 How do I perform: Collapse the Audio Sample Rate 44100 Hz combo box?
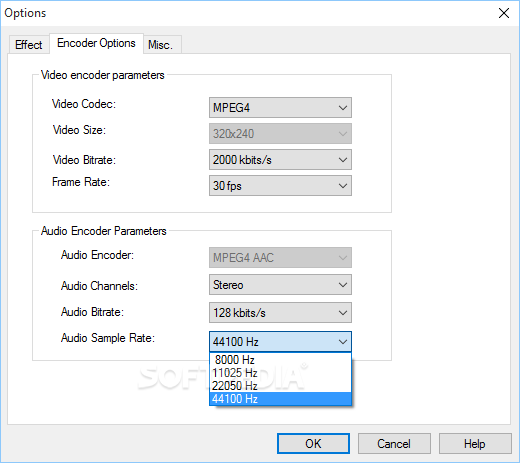tap(280, 341)
